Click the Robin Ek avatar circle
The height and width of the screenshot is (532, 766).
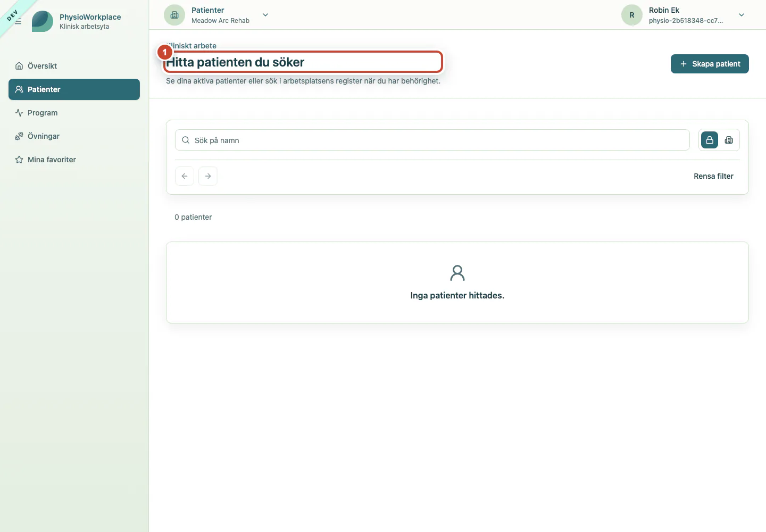[632, 15]
